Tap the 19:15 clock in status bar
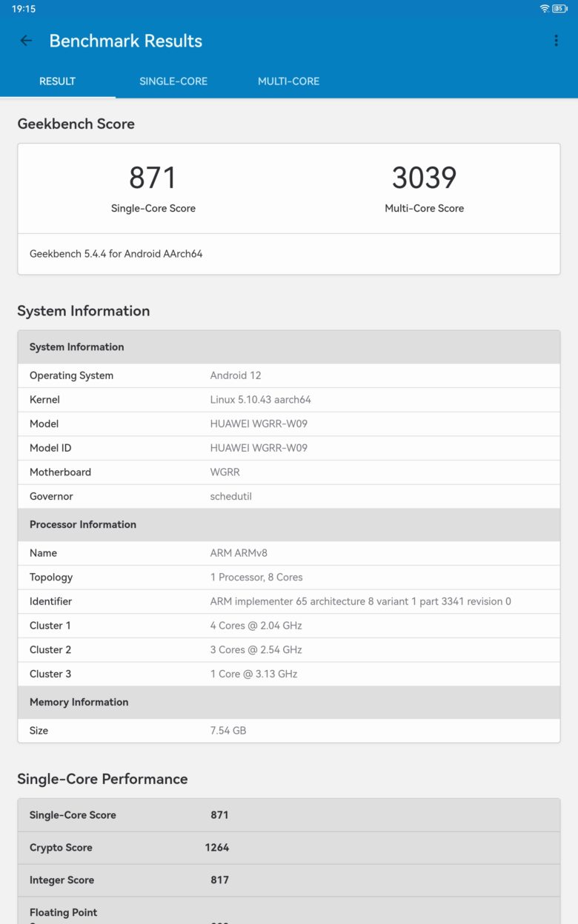The height and width of the screenshot is (924, 578). [x=24, y=9]
